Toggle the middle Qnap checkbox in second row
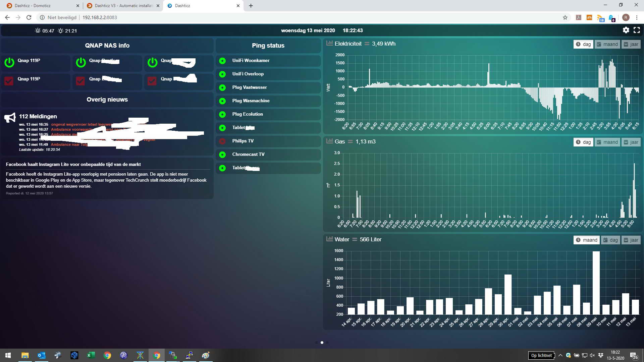The width and height of the screenshot is (644, 362). pos(80,81)
